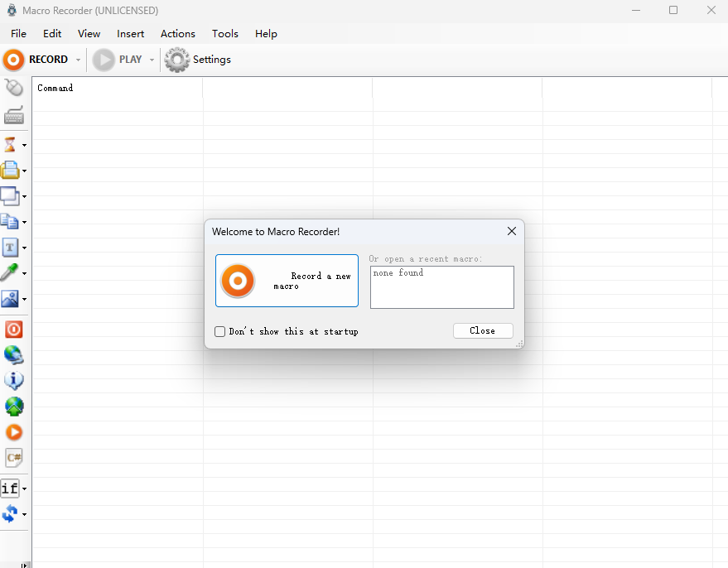Viewport: 728px width, 568px height.
Task: Click the globe with green arrow icon
Action: (14, 407)
